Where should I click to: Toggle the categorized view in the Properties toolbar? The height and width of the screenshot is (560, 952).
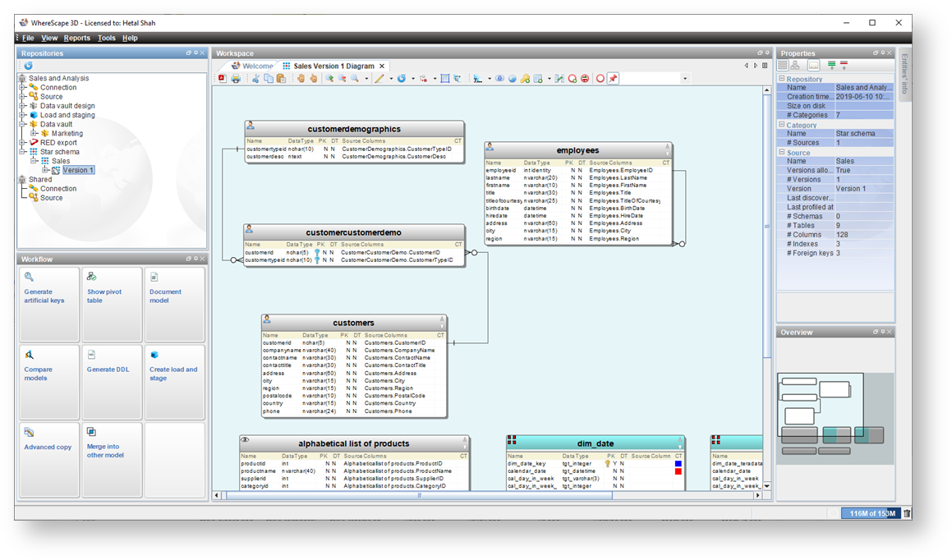[x=783, y=66]
